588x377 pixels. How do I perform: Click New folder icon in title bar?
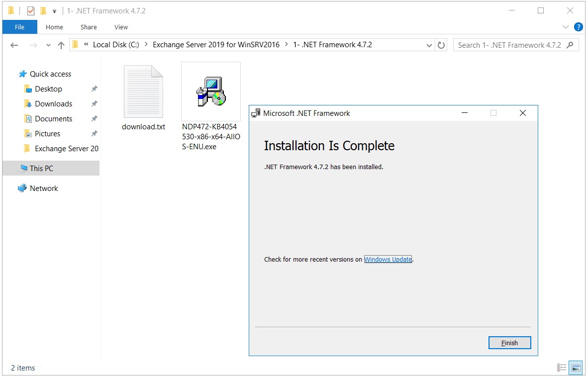click(43, 11)
